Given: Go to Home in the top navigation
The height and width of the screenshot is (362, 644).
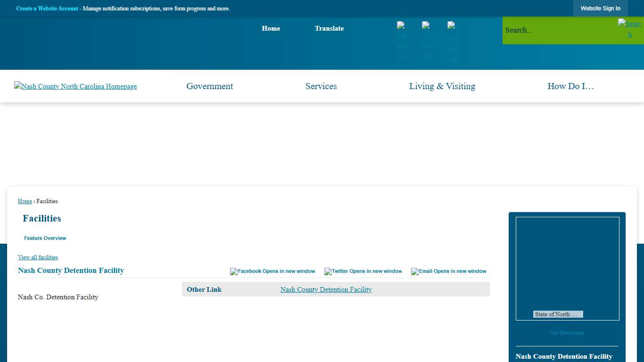Looking at the screenshot, I should click(x=271, y=28).
